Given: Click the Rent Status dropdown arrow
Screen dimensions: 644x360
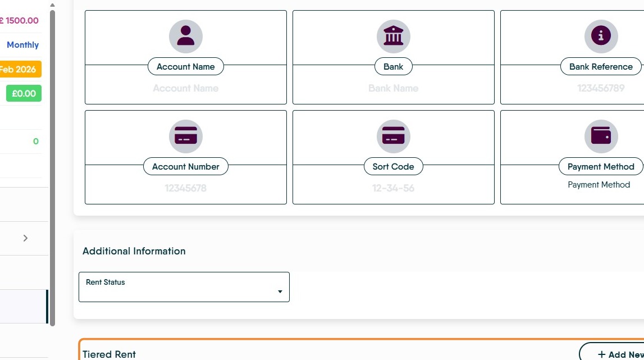Looking at the screenshot, I should coord(280,291).
